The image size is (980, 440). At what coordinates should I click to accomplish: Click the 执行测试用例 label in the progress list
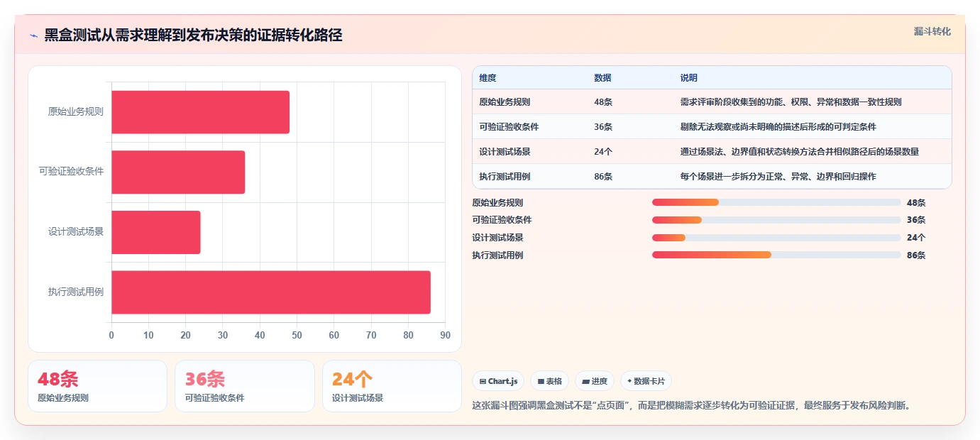497,255
